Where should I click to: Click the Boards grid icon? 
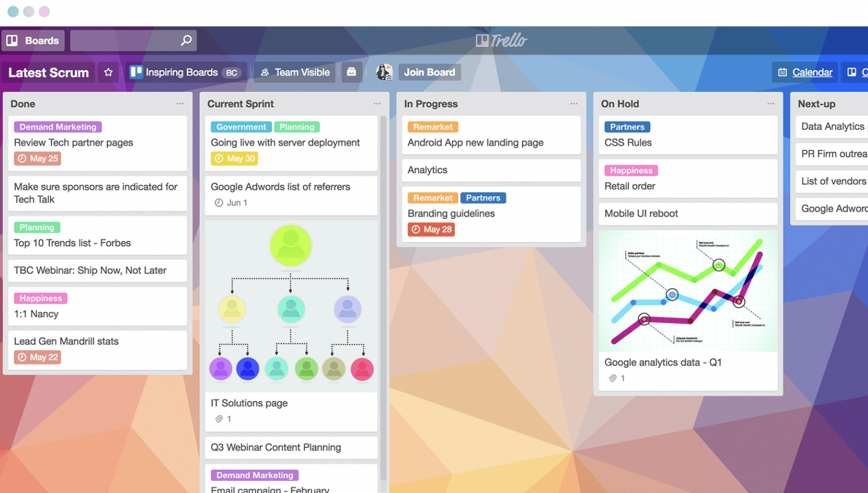pos(12,41)
